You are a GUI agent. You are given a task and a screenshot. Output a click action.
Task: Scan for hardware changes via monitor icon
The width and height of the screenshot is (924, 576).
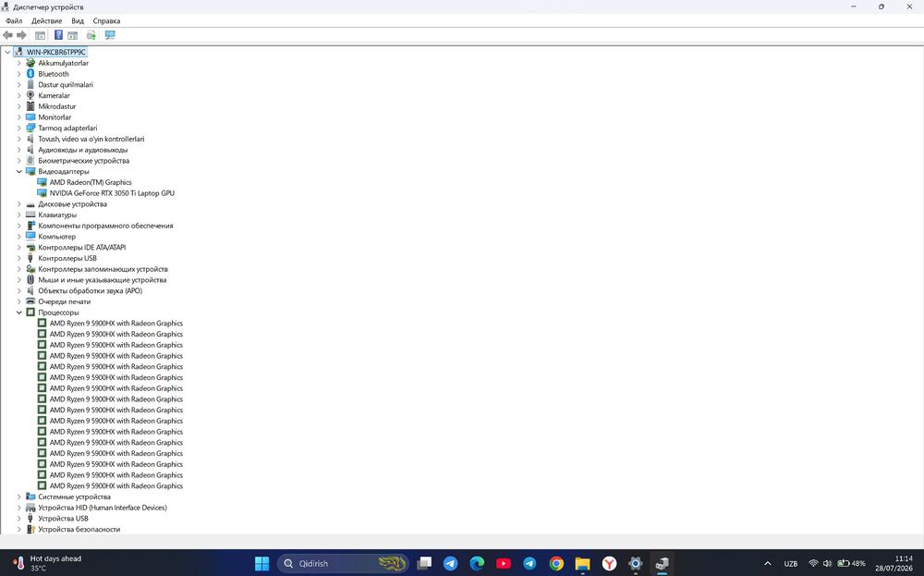point(110,35)
